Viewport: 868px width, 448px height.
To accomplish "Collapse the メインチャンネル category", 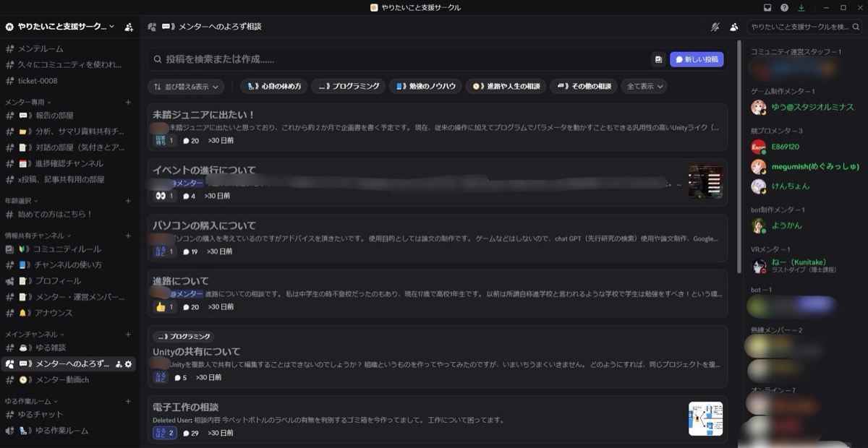I will (x=35, y=335).
